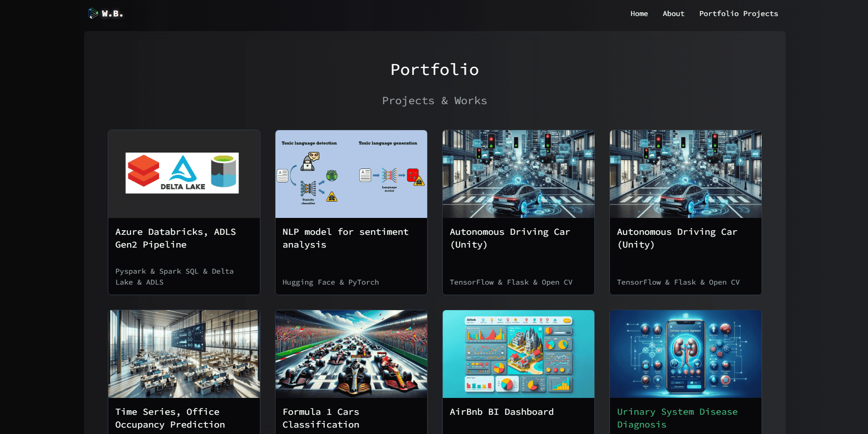Open NLP model for sentiment analysis title
The width and height of the screenshot is (868, 434).
pos(345,238)
